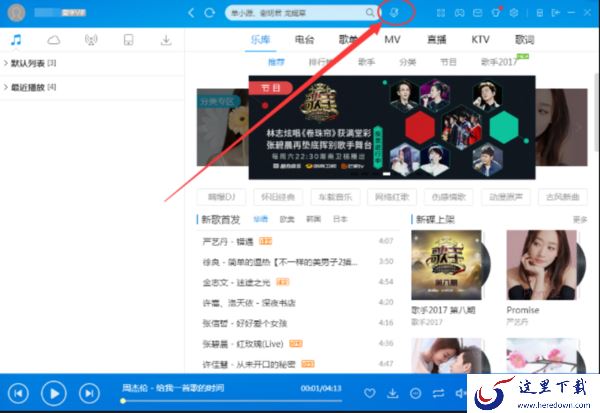Select the 推荐 sub-tab
The width and height of the screenshot is (600, 413).
click(x=276, y=62)
